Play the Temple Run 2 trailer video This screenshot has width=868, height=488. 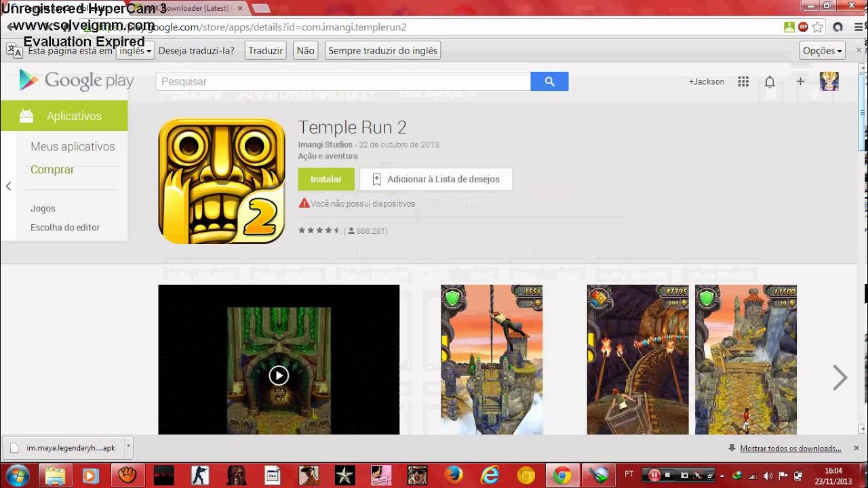pyautogui.click(x=279, y=375)
